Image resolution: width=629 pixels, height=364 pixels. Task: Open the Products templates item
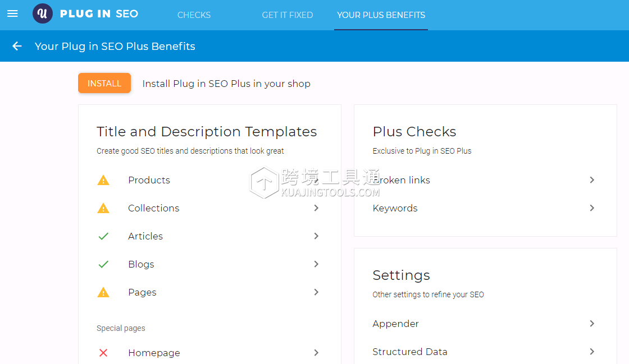149,180
